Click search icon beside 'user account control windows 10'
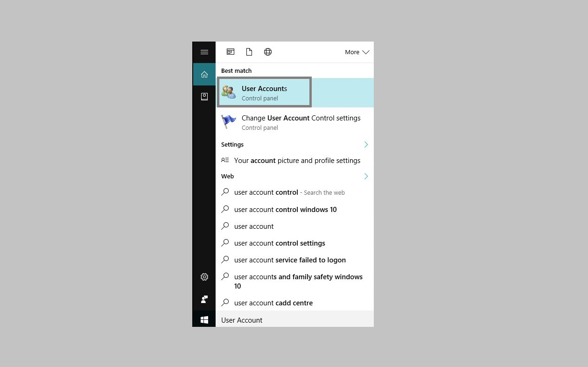Screen dimensions: 588x367 [225, 209]
